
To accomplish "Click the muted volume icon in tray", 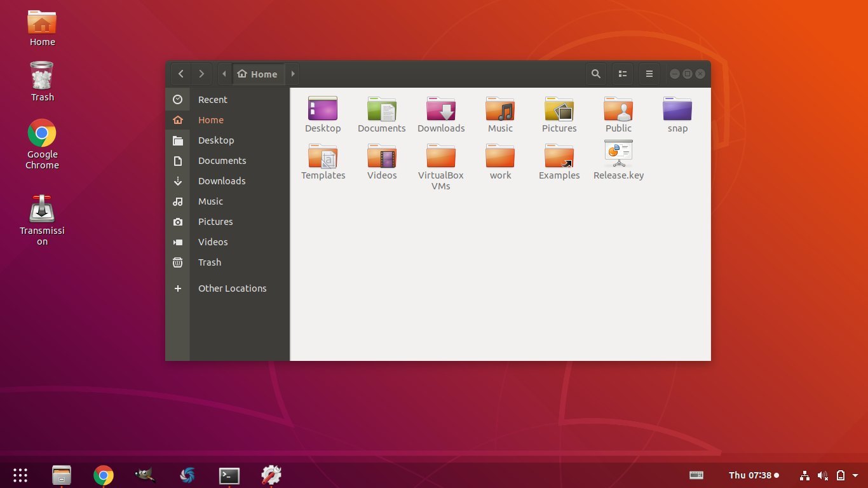I will tap(823, 475).
